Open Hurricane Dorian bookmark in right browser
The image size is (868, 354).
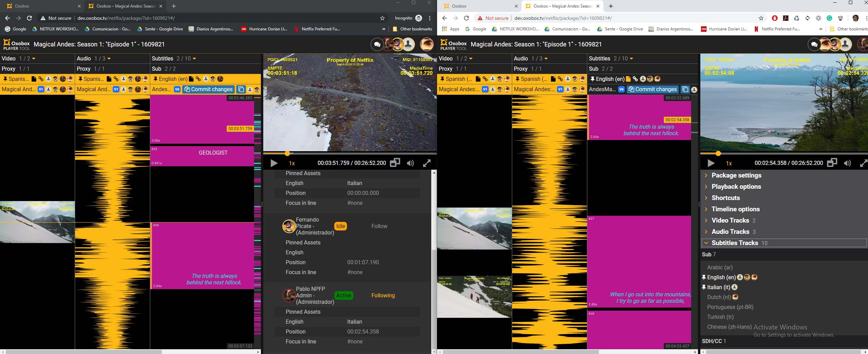[724, 29]
